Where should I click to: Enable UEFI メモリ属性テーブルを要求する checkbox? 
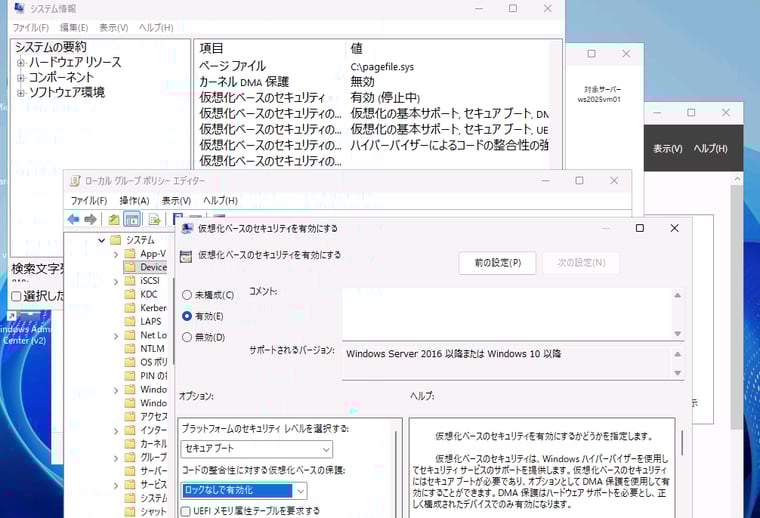(x=185, y=511)
